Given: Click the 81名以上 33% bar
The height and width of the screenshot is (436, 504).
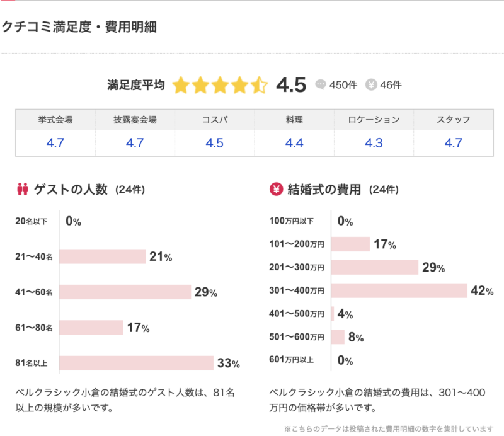Looking at the screenshot, I should (x=137, y=363).
